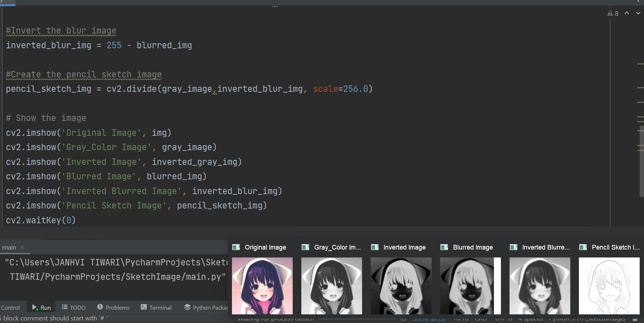The width and height of the screenshot is (644, 323).
Task: Click the Terminal prompt icon
Action: coord(144,307)
